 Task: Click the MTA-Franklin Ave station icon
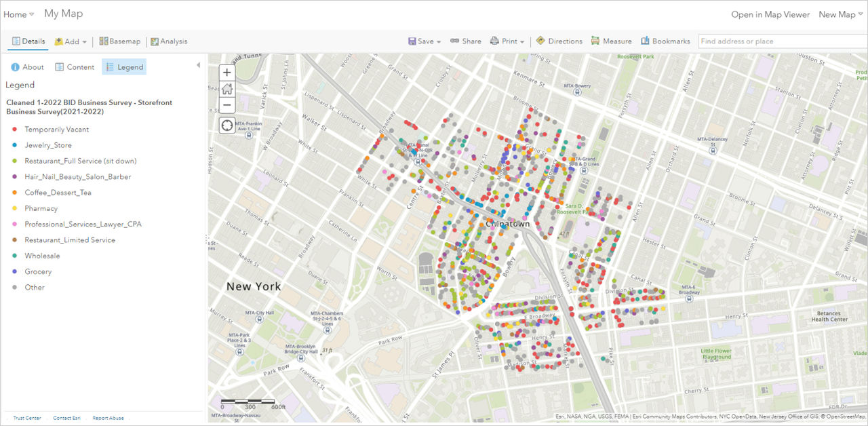coord(250,134)
